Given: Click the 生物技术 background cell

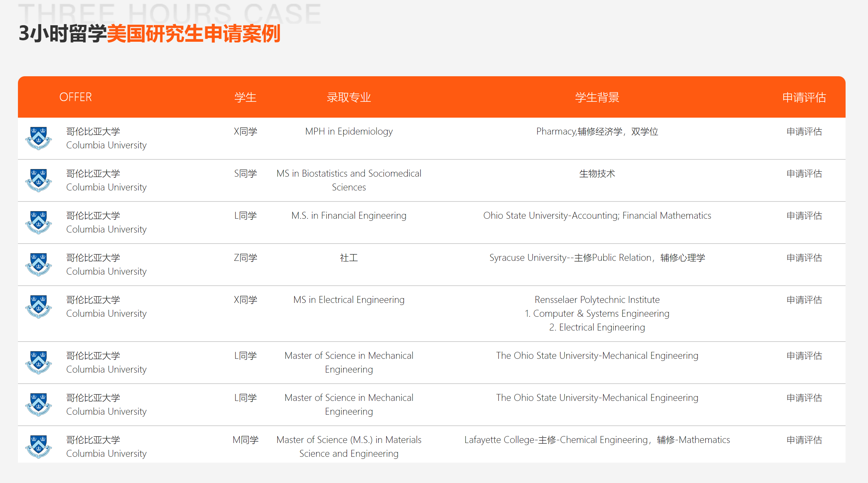Looking at the screenshot, I should (x=597, y=174).
